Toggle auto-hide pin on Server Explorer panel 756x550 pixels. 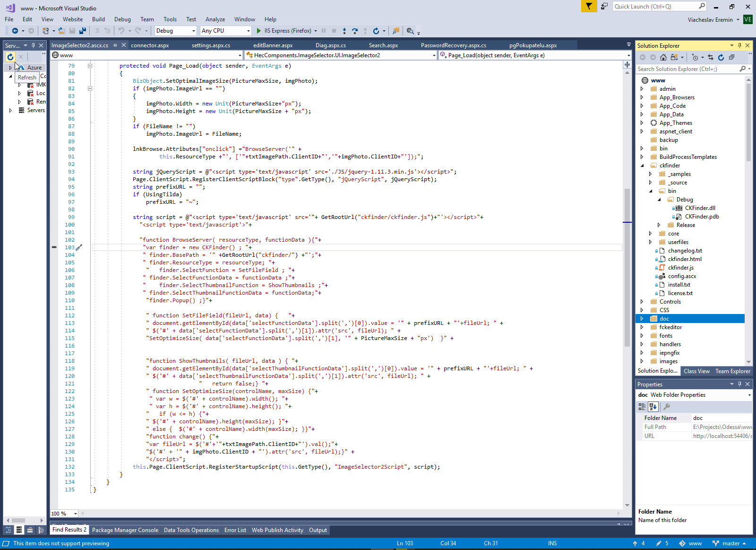pyautogui.click(x=33, y=45)
